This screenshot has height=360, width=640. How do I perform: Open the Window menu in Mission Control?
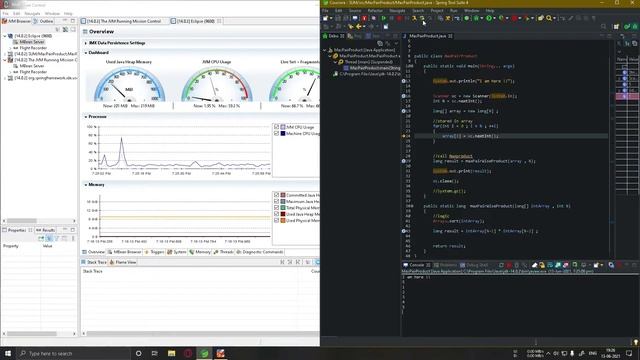click(x=52, y=13)
